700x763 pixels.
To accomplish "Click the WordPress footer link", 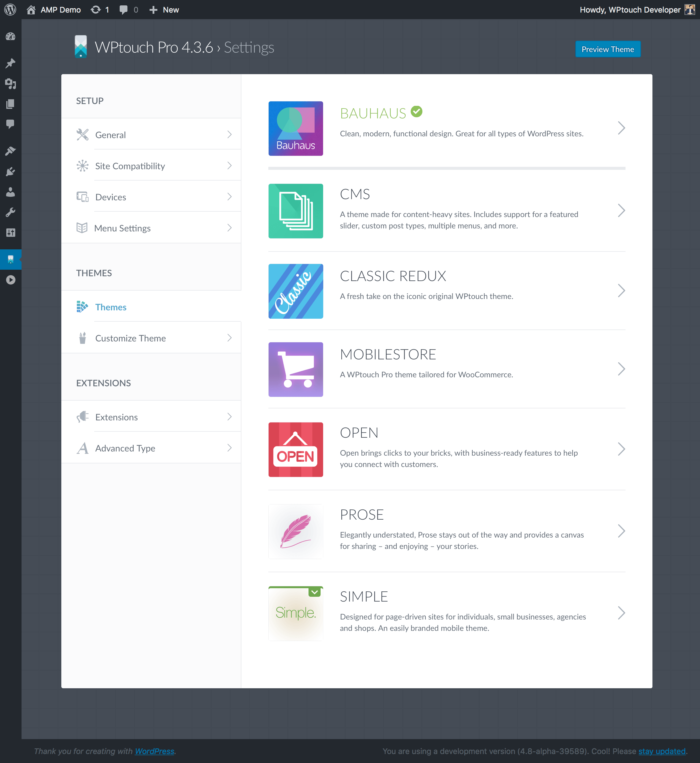I will [155, 751].
